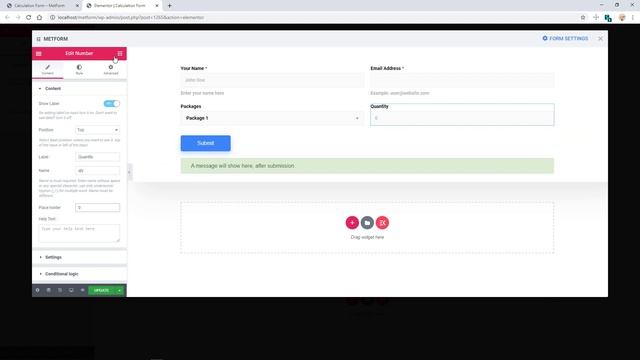Close the Elementor Calculation Form tab
Image resolution: width=640 pixels, height=360 pixels.
coord(157,6)
